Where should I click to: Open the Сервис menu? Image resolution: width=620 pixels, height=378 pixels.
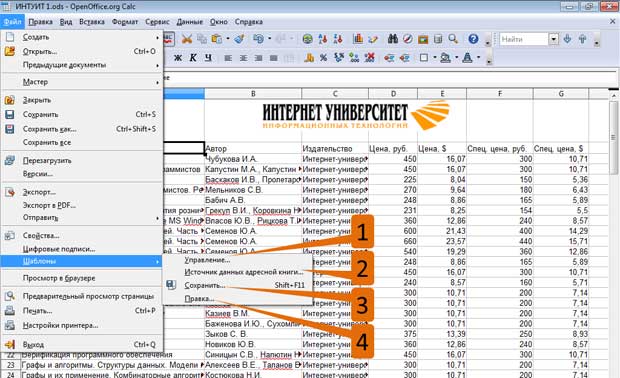(157, 22)
